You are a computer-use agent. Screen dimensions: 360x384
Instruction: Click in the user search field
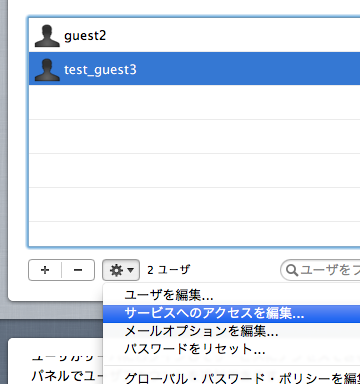[x=320, y=270]
